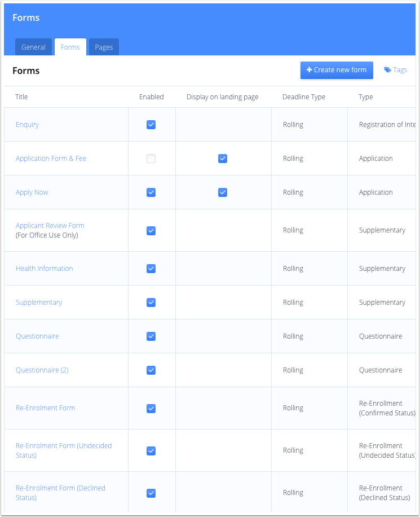Uncheck landing page display for Application Form & Fee
This screenshot has width=420, height=517.
[223, 159]
